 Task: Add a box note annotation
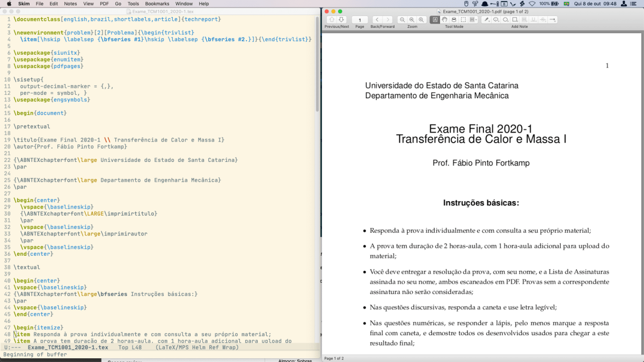(x=515, y=20)
